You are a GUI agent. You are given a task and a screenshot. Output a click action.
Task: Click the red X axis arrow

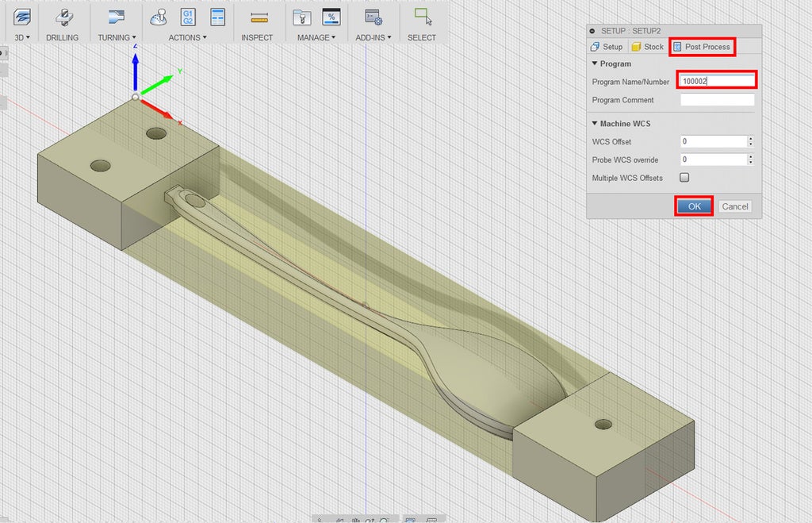(157, 110)
